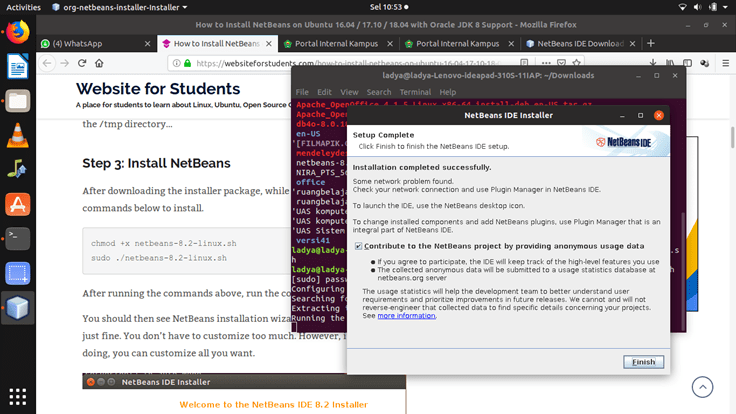Launch LibreOffice Writer from the dock
The height and width of the screenshot is (414, 736).
click(18, 66)
